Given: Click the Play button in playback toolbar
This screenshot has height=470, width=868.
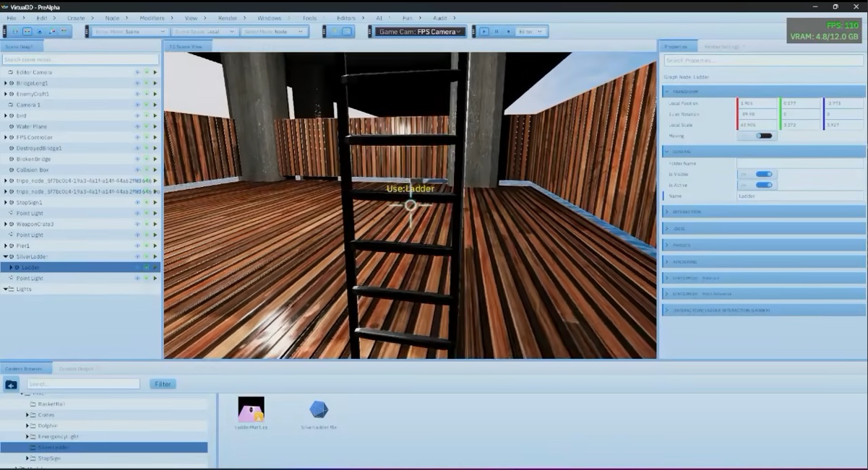Looking at the screenshot, I should pyautogui.click(x=485, y=32).
